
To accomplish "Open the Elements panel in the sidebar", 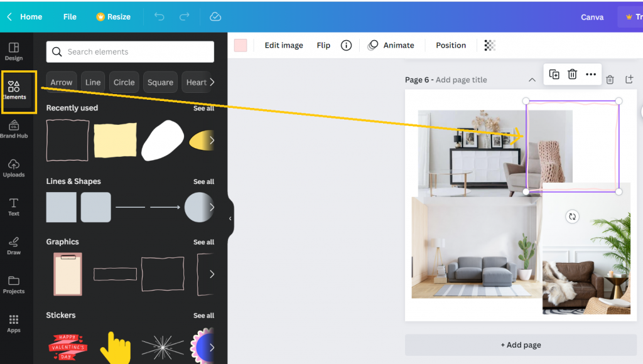I will tap(14, 92).
